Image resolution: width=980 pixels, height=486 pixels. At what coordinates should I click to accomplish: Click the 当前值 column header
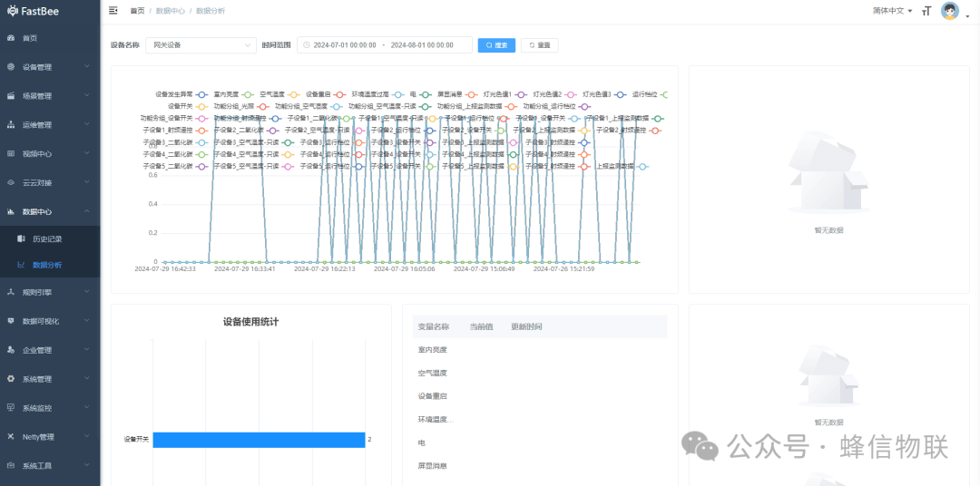[x=481, y=326]
